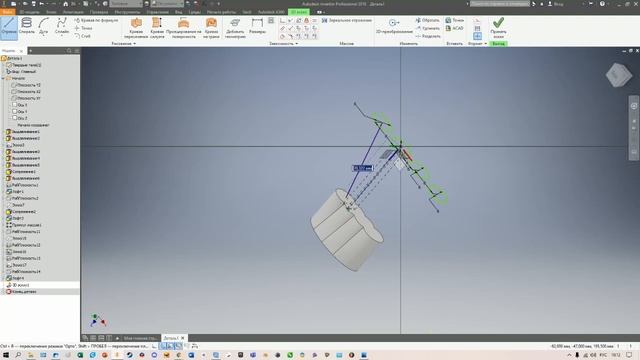Open the Вход sign-in dropdown

coord(557,4)
